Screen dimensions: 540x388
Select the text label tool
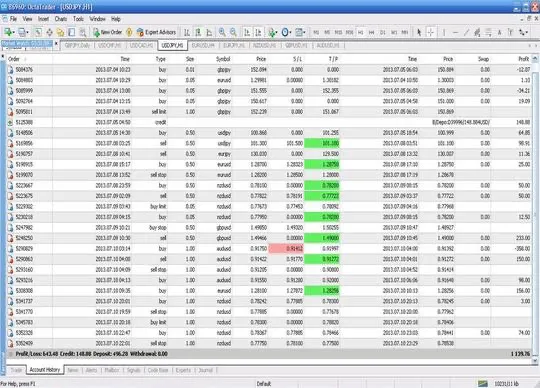click(510, 32)
